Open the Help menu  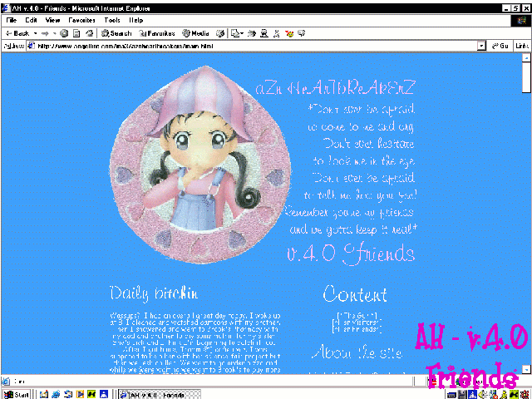pos(136,20)
